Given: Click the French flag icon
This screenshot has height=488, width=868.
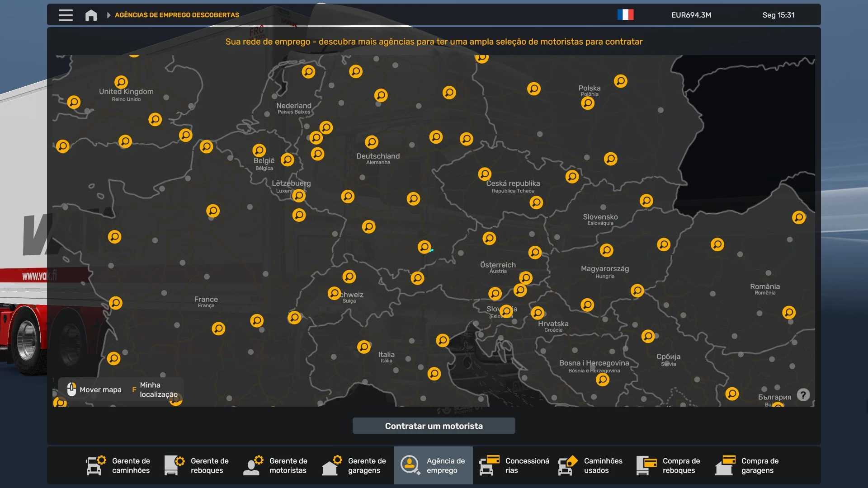Looking at the screenshot, I should pos(625,15).
